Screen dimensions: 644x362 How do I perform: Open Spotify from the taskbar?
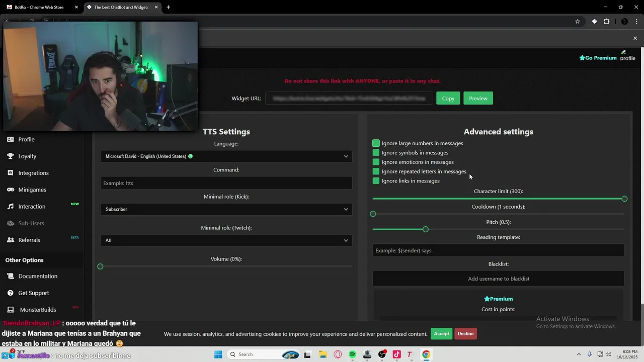click(x=352, y=354)
